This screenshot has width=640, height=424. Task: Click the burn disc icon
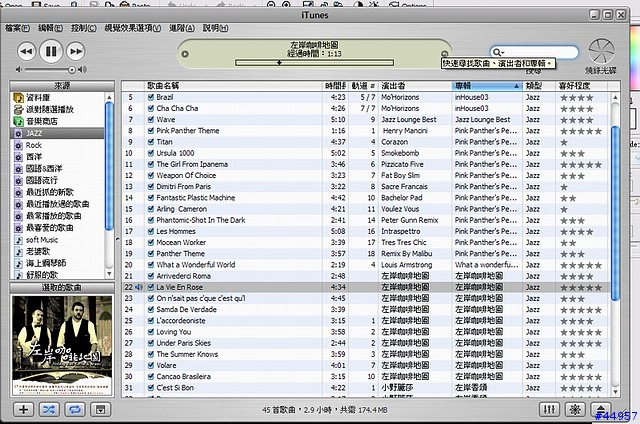pos(601,51)
